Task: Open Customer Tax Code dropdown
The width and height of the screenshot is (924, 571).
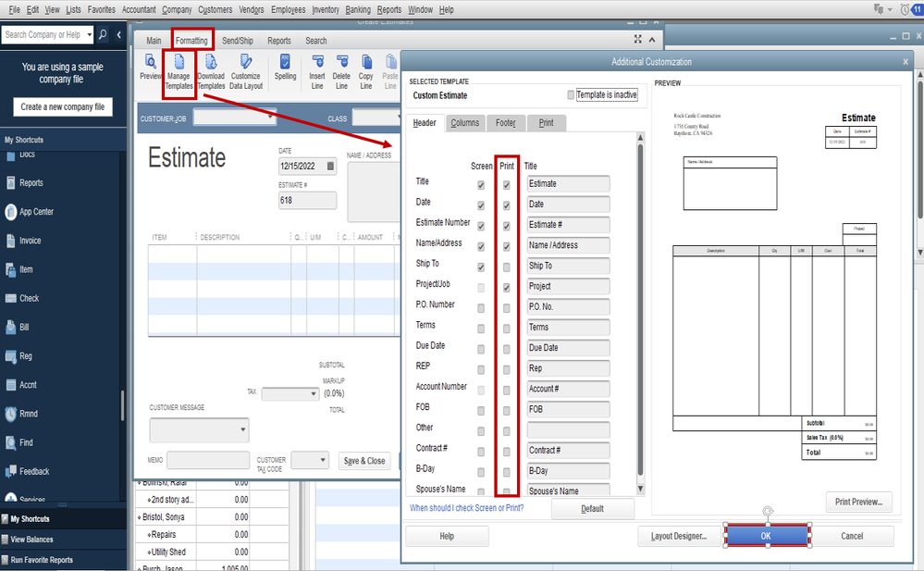Action: 323,460
